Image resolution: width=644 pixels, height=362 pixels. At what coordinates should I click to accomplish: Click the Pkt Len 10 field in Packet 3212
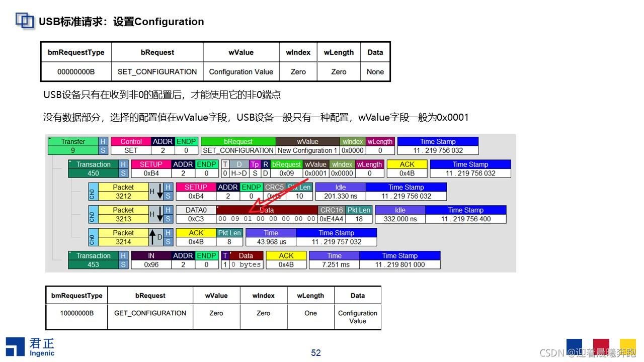tap(299, 192)
